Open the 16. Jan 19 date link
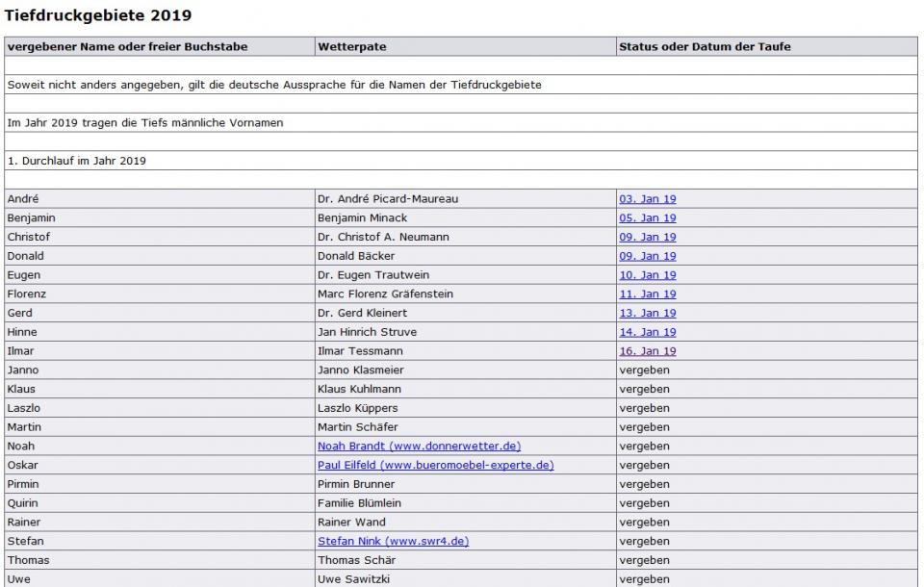Image resolution: width=924 pixels, height=587 pixels. (647, 351)
